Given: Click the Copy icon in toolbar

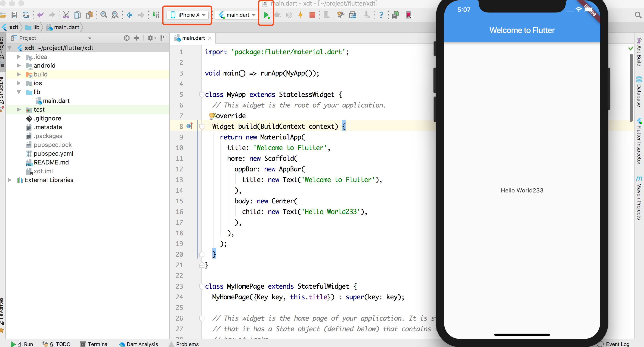Looking at the screenshot, I should [78, 15].
